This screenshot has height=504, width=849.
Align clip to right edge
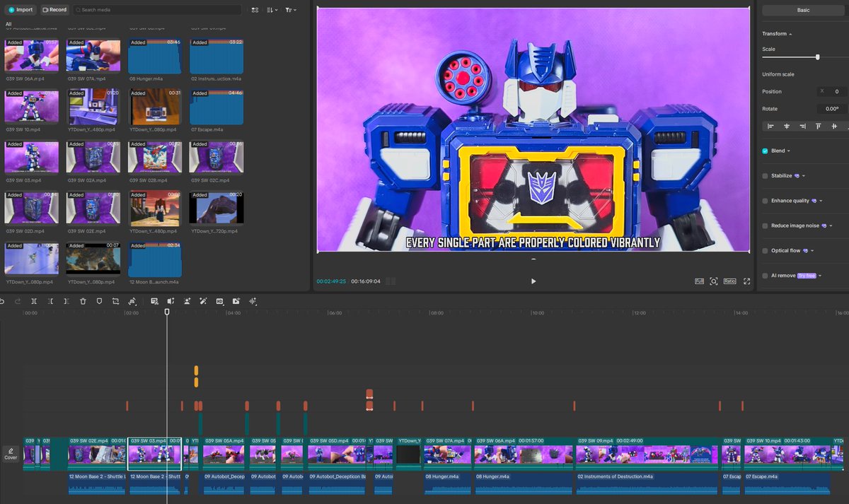802,126
